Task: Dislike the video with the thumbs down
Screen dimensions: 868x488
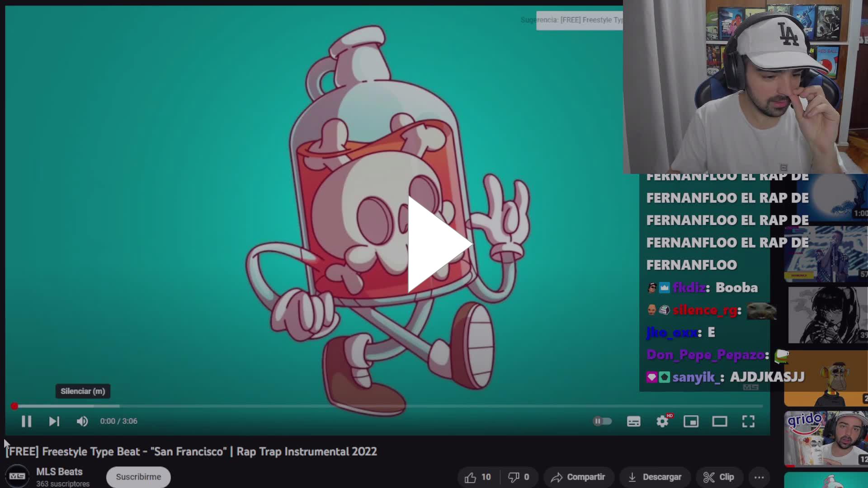Action: [x=514, y=476]
